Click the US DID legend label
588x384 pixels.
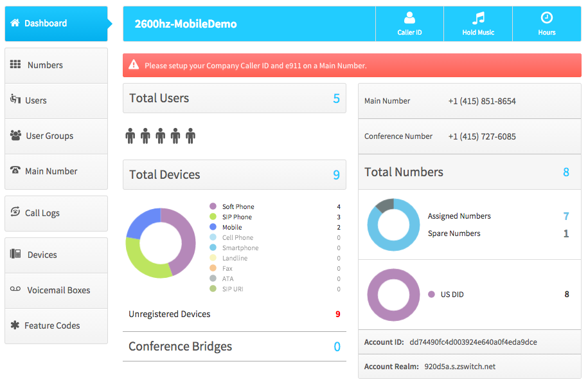tap(452, 295)
